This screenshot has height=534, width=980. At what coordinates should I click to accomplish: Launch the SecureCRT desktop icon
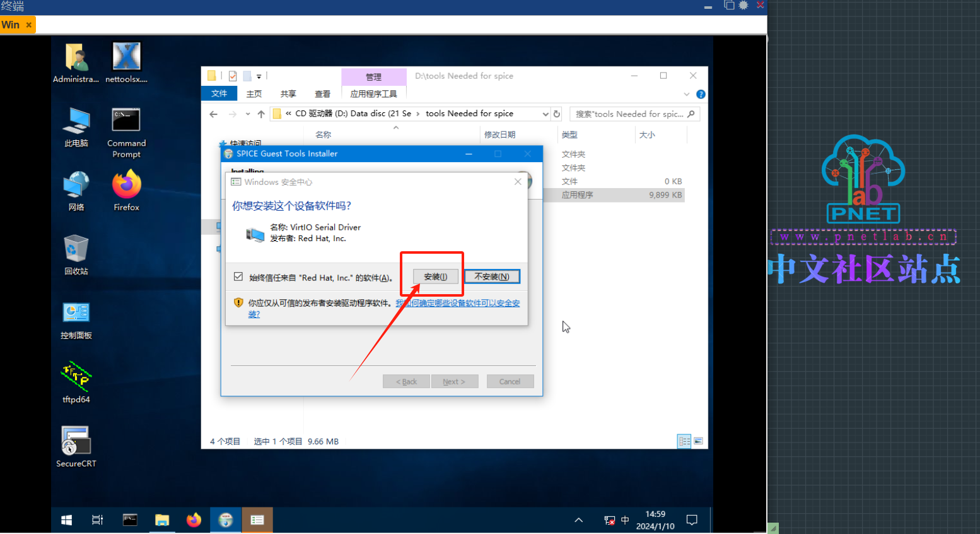coord(76,447)
